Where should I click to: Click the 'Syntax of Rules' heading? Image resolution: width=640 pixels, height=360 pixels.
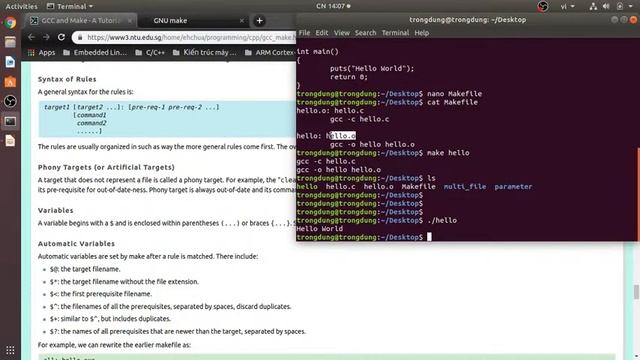click(67, 79)
